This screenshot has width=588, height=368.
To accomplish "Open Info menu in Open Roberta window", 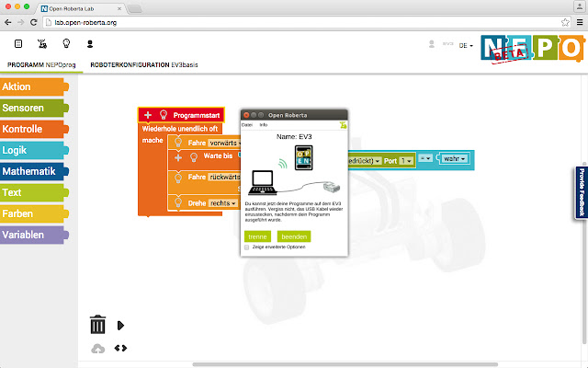I will tap(264, 125).
